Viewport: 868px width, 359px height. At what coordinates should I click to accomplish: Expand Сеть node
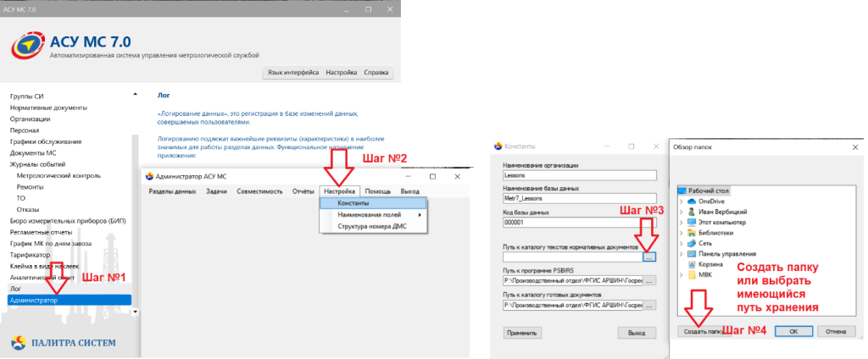(x=681, y=243)
